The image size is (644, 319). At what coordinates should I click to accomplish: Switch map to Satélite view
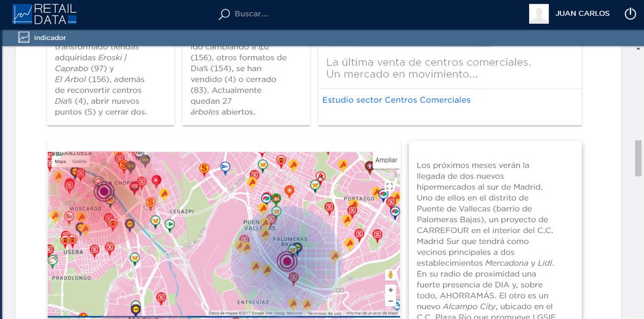tap(79, 161)
